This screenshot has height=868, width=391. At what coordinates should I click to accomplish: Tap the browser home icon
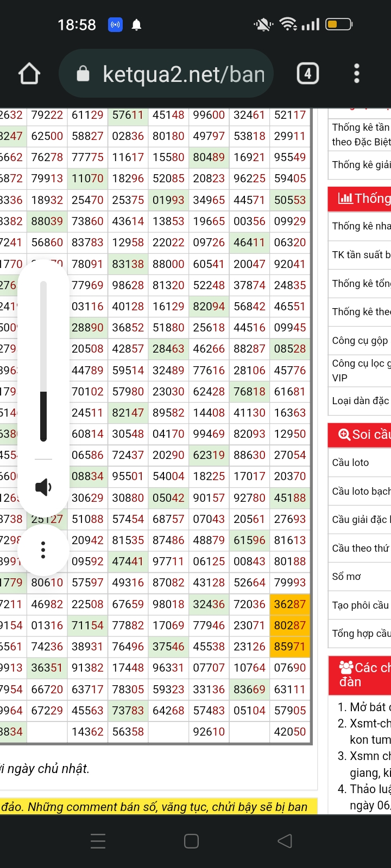29,74
